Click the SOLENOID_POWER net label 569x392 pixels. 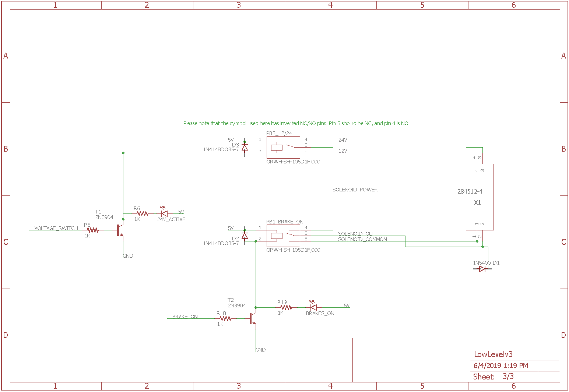pyautogui.click(x=355, y=190)
